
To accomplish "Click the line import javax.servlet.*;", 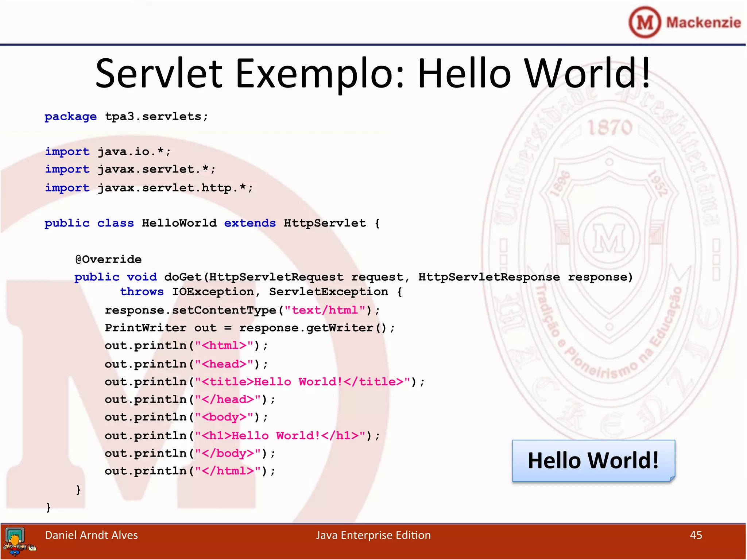I will (130, 169).
